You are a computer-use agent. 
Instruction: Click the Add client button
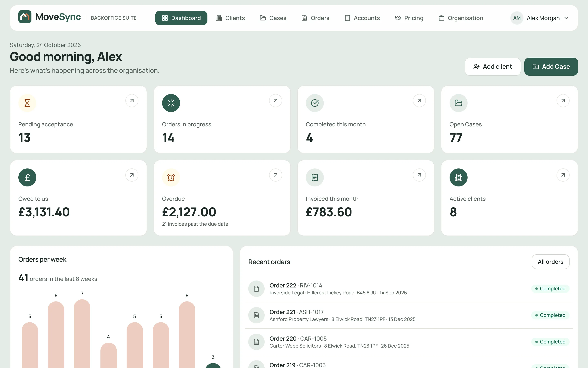[492, 67]
